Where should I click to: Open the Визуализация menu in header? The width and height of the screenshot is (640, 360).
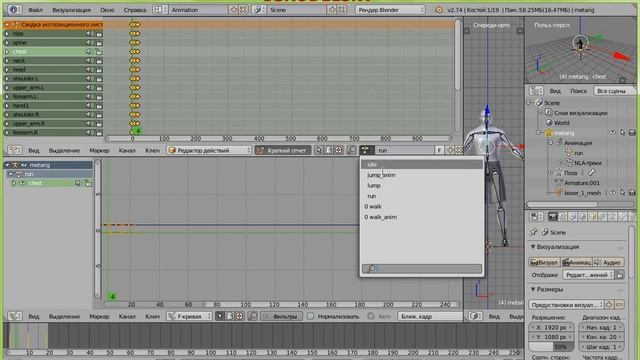pos(72,10)
